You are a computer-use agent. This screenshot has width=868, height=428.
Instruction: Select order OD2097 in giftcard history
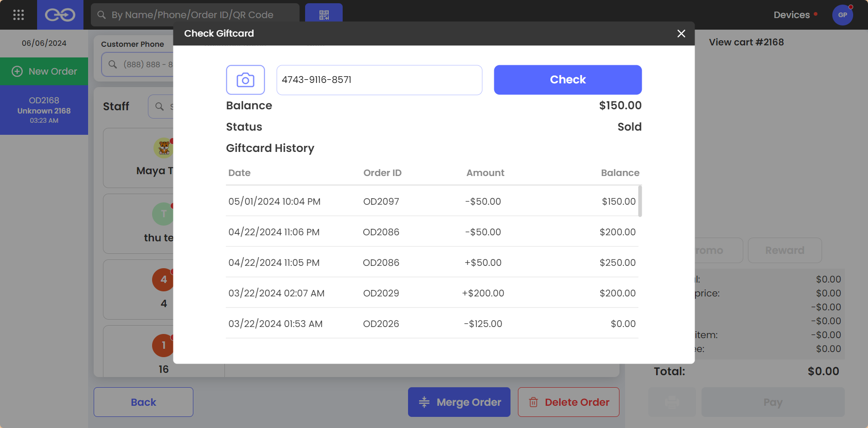pos(432,201)
